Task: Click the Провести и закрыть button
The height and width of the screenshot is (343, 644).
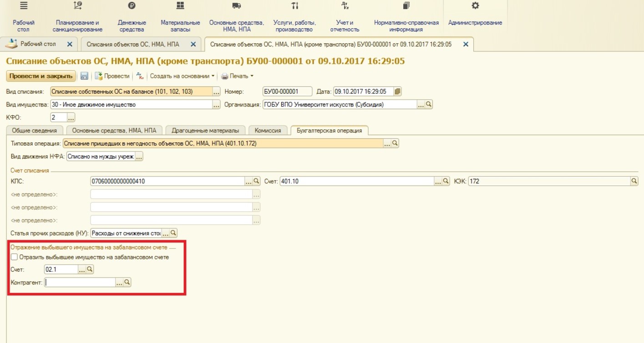Action: [x=41, y=76]
